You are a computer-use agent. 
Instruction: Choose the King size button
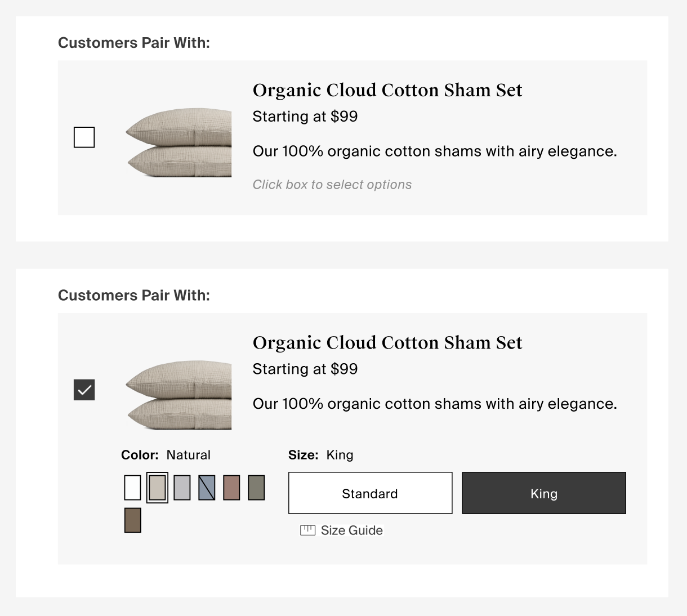click(544, 493)
